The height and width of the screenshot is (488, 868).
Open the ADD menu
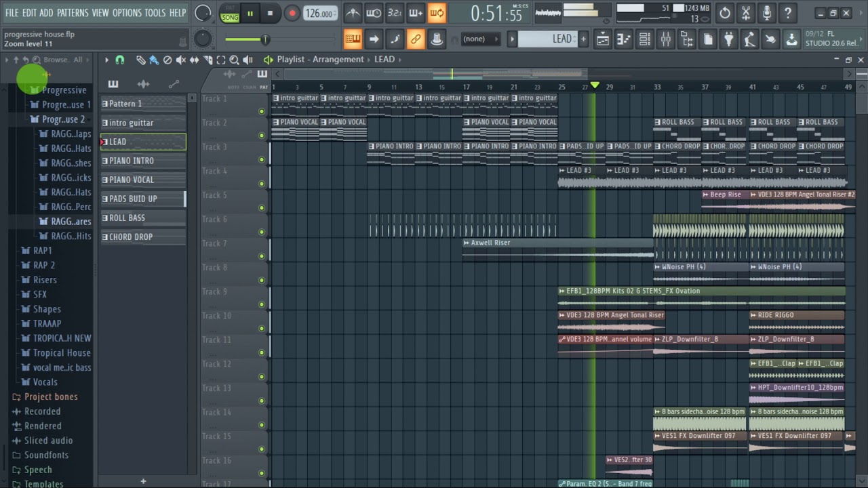46,13
